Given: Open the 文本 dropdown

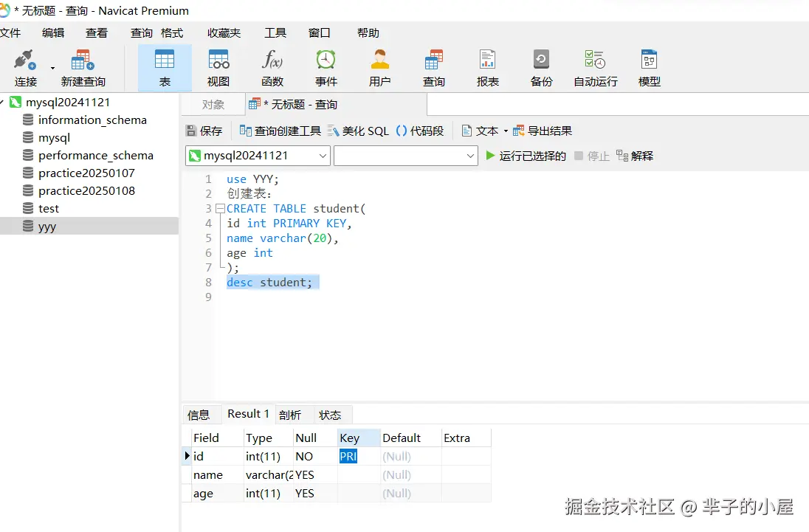Looking at the screenshot, I should (485, 131).
